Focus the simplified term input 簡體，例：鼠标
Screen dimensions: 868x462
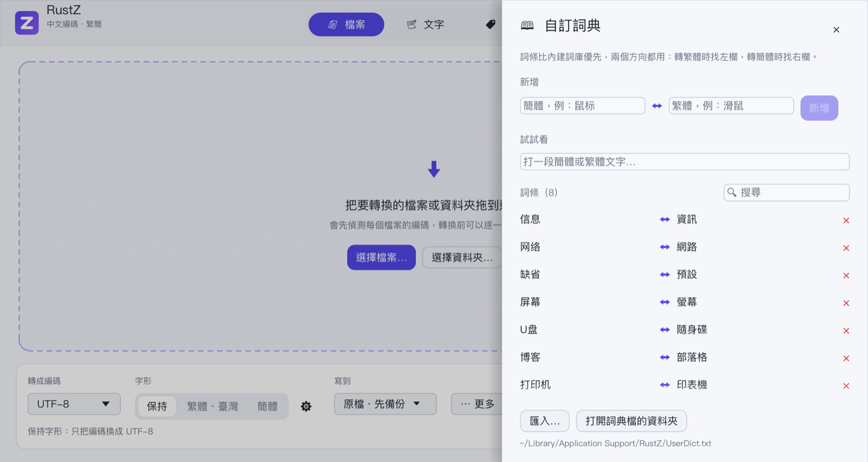(583, 106)
